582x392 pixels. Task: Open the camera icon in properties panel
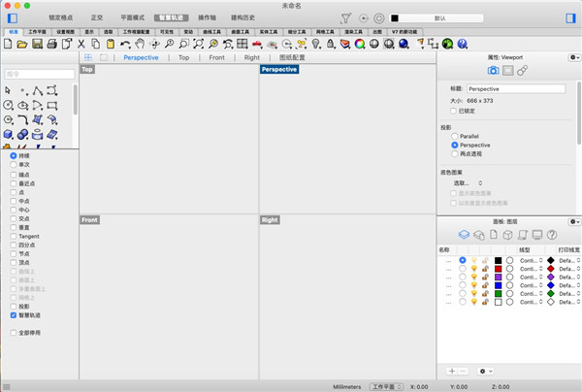point(493,71)
